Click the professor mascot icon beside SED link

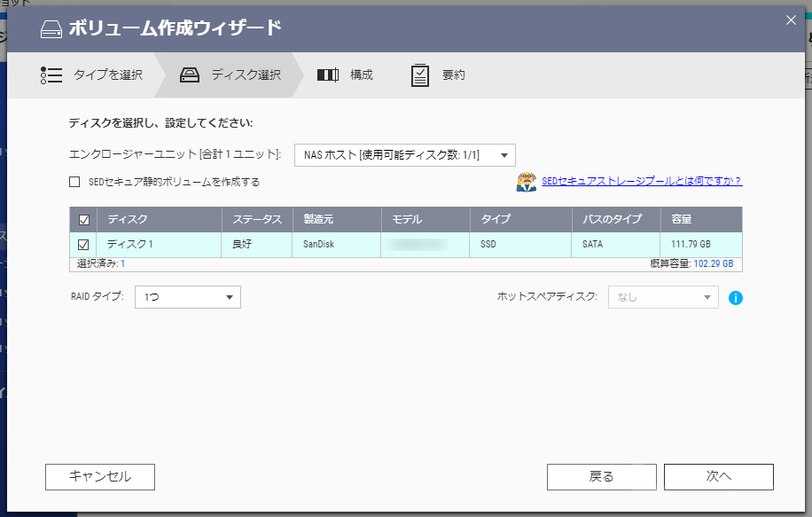click(527, 181)
